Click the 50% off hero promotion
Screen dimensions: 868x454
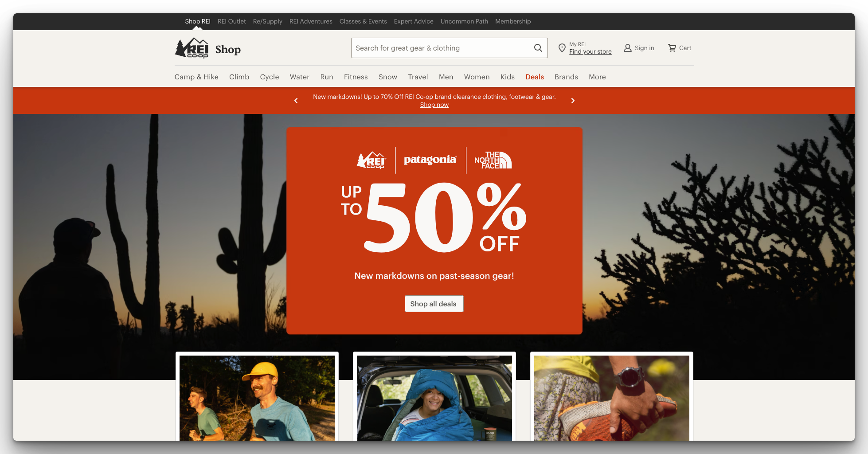[x=434, y=217]
